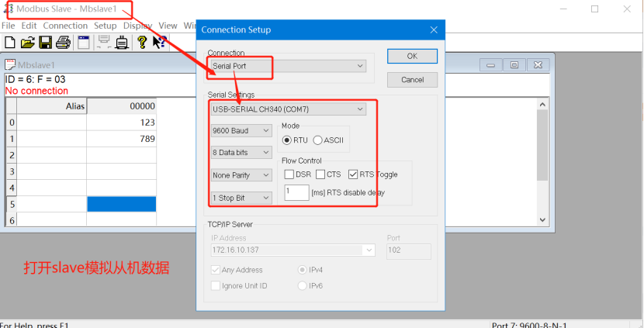Click the New document toolbar icon

[9, 42]
